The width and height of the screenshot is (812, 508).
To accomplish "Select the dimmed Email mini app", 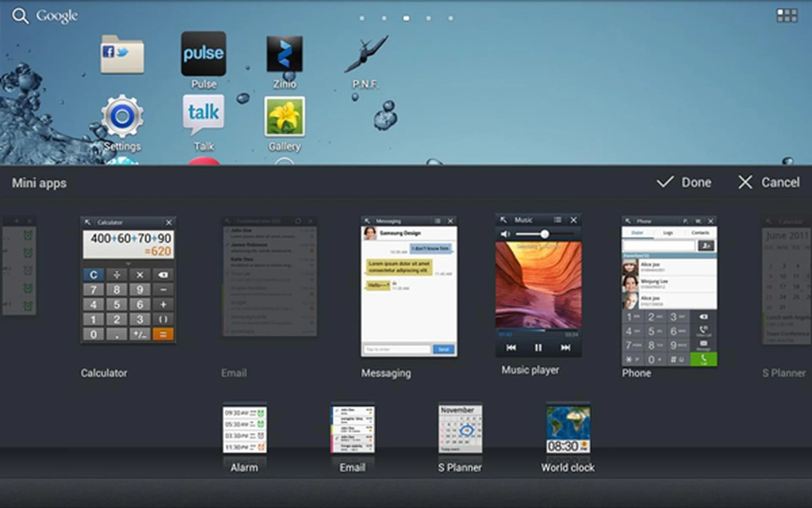I will coord(270,277).
